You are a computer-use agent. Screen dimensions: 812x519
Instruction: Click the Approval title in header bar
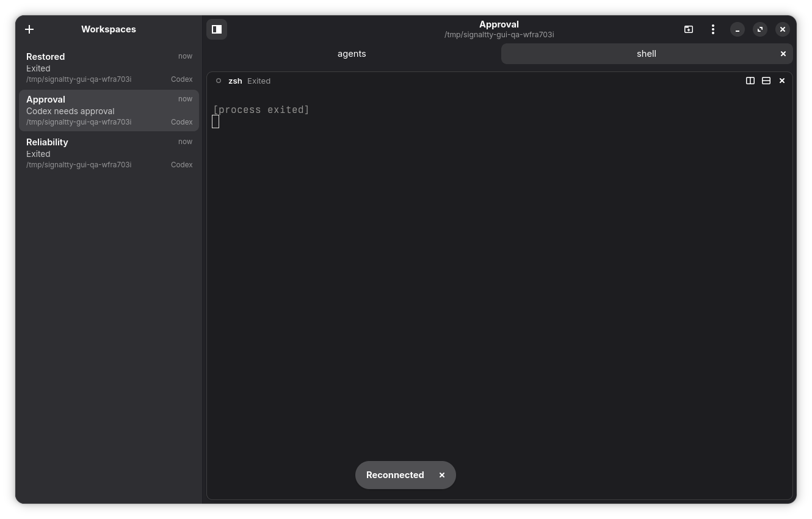[499, 24]
